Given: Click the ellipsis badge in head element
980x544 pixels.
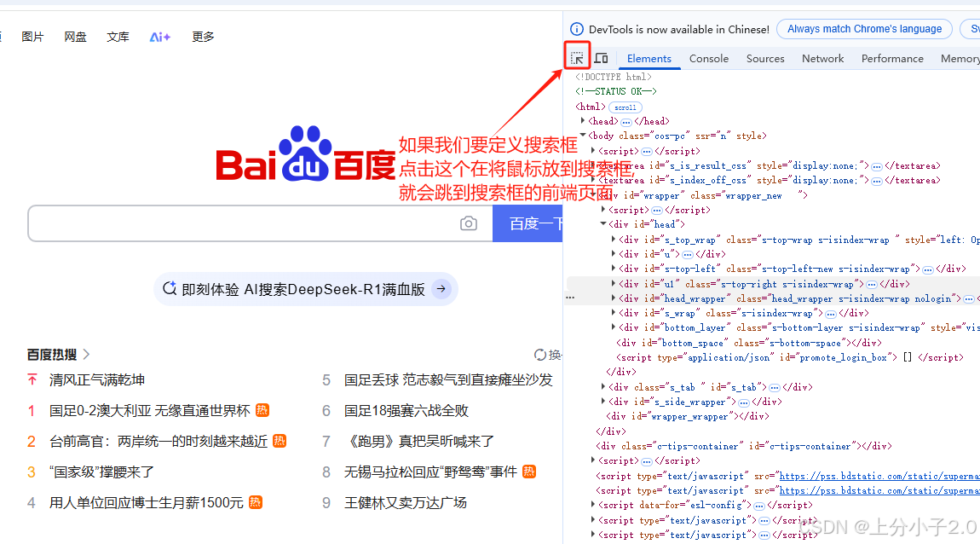Looking at the screenshot, I should point(626,122).
